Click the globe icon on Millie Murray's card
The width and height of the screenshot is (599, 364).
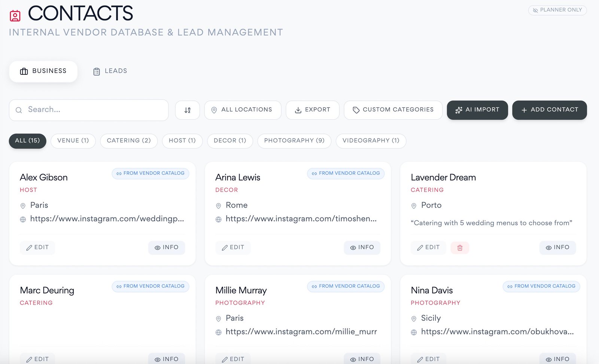pyautogui.click(x=219, y=332)
